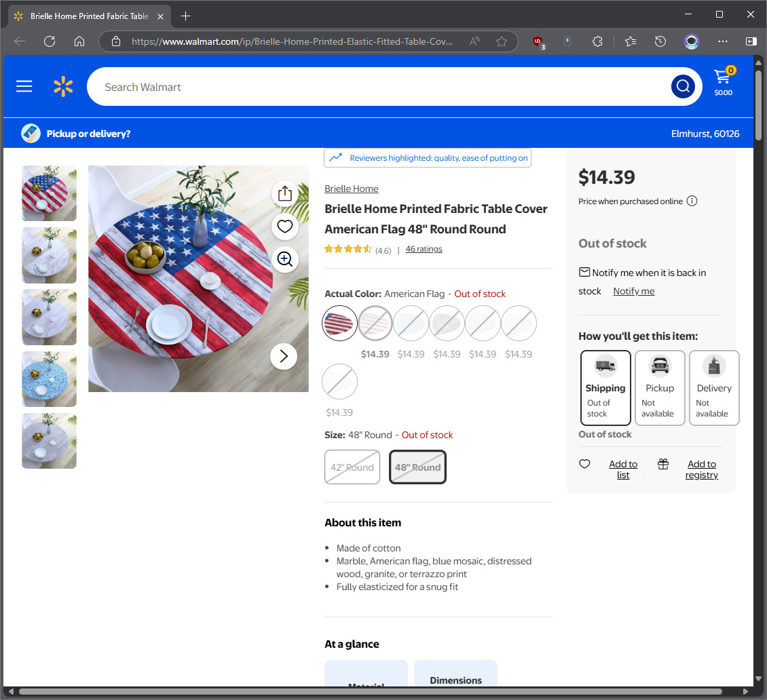767x700 pixels.
Task: Choose Pickup fulfillment option
Action: click(x=660, y=387)
